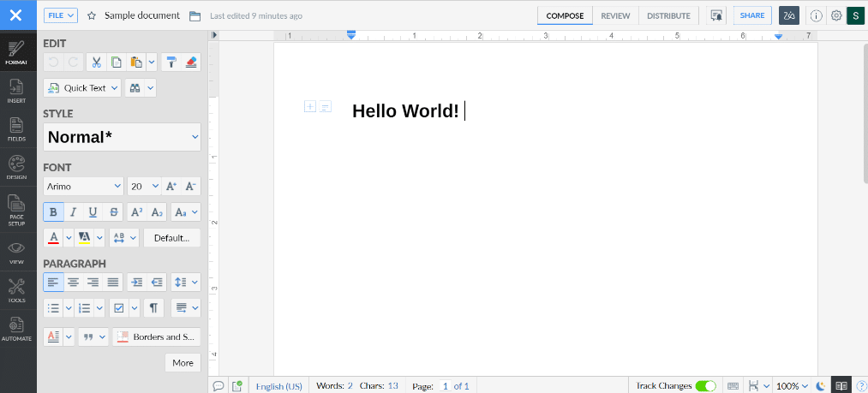Open the Arimo font family dropdown
Viewport: 868px width, 393px height.
pos(83,186)
